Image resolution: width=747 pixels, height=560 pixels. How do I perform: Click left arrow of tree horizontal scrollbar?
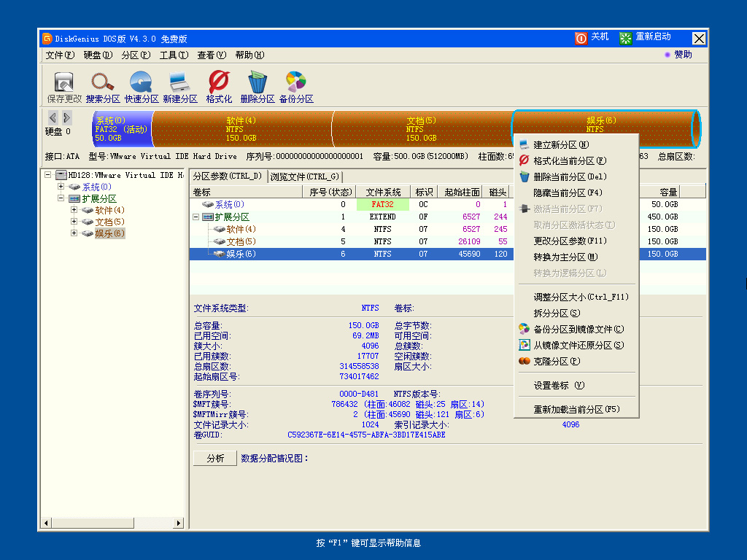[x=46, y=523]
